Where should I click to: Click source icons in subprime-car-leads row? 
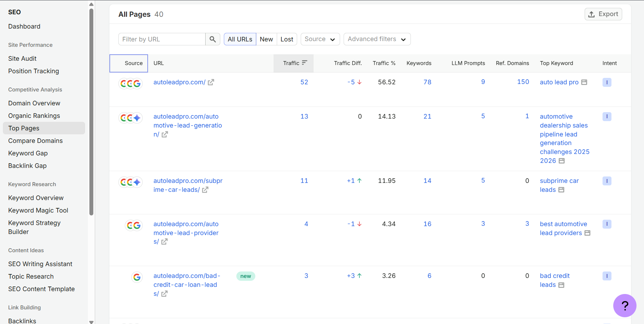coord(131,182)
